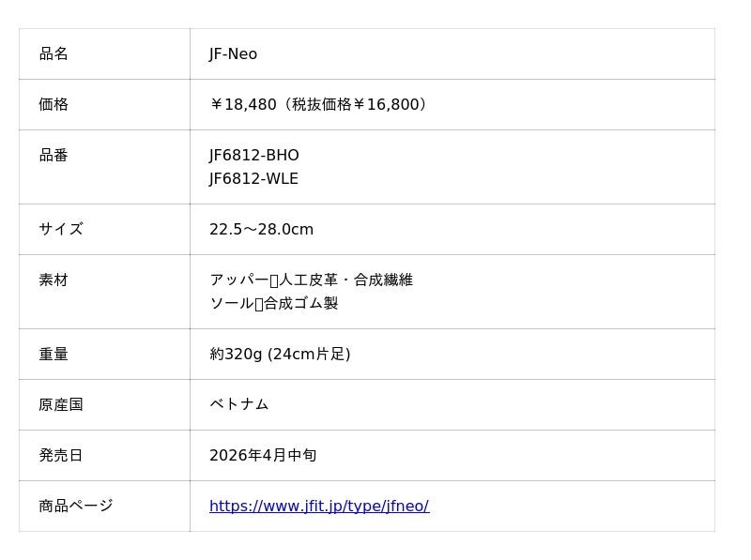
Task: Click the 発売日 row label
Action: tap(61, 456)
